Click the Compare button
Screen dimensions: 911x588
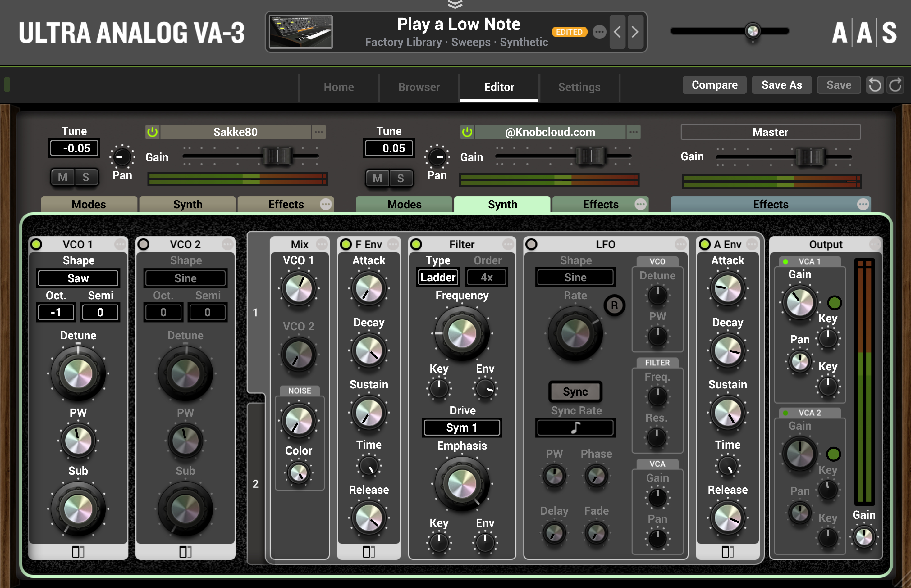(x=714, y=85)
